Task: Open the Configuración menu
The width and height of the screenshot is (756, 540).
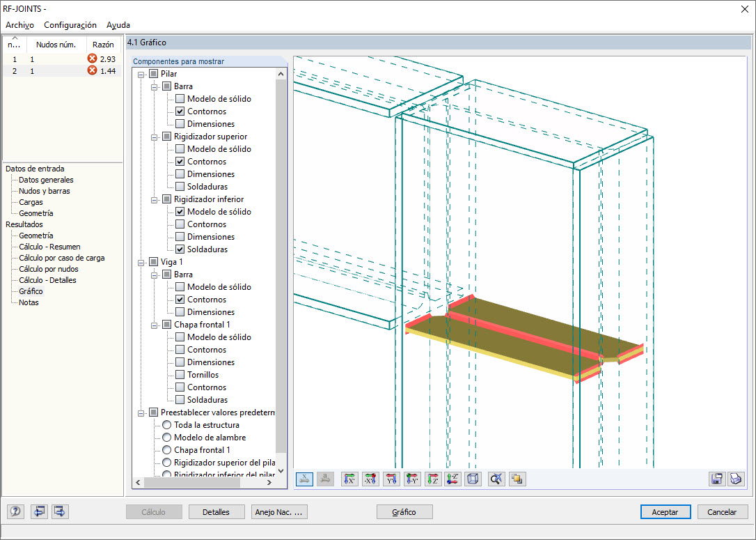Action: click(70, 24)
